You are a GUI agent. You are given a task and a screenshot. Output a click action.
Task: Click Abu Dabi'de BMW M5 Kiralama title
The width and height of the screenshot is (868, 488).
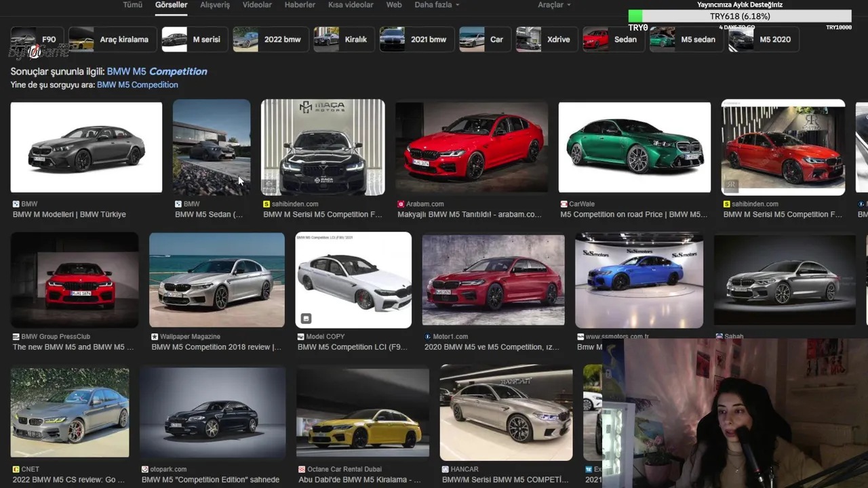[359, 480]
